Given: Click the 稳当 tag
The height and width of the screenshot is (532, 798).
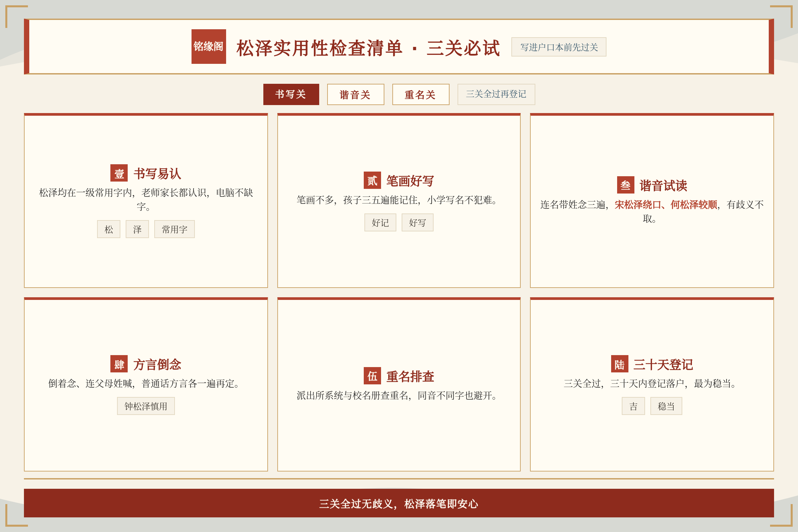Looking at the screenshot, I should coord(666,406).
